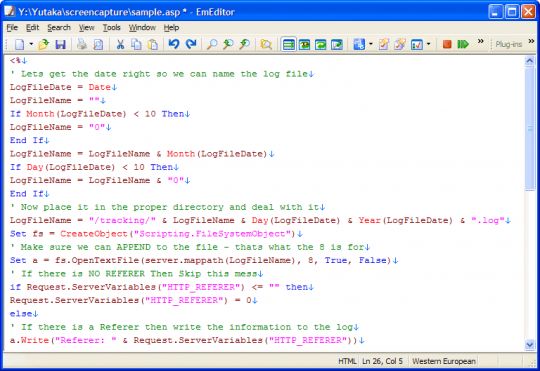The height and width of the screenshot is (371, 540).
Task: Click the red Record/Stop macro button
Action: tap(447, 44)
